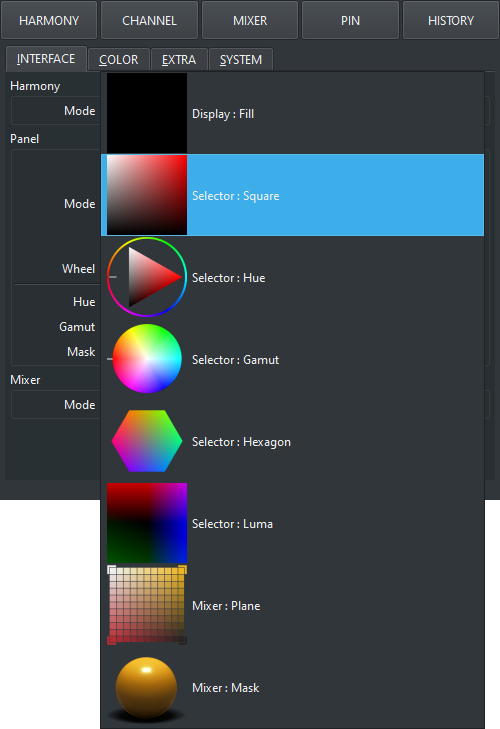Image resolution: width=500 pixels, height=729 pixels.
Task: Select the Mixer Plane grid icon
Action: [147, 605]
